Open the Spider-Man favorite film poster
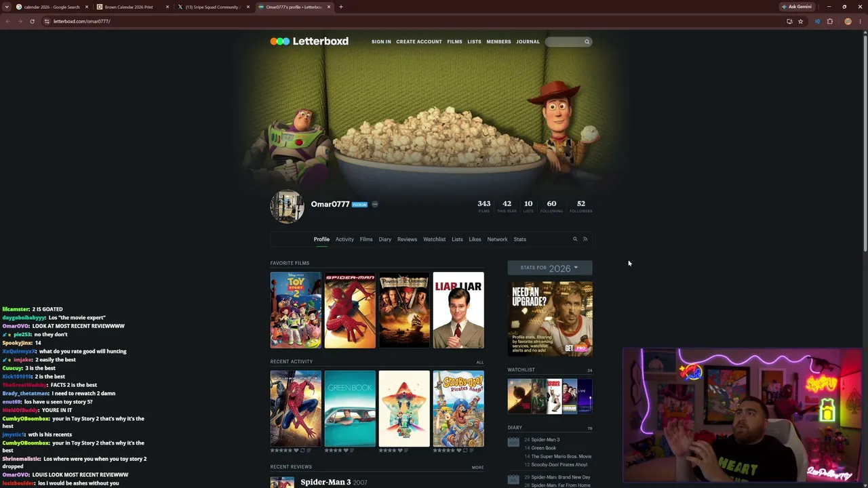This screenshot has height=488, width=868. [x=350, y=310]
